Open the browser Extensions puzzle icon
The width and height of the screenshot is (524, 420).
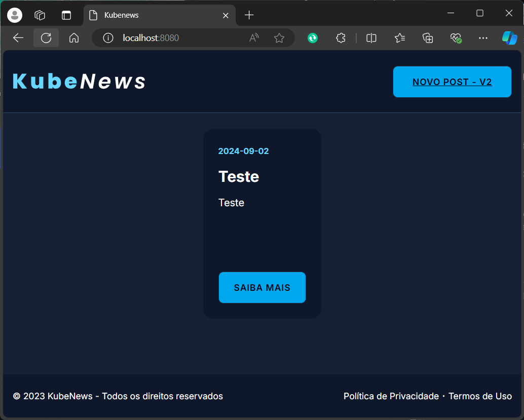click(x=341, y=38)
